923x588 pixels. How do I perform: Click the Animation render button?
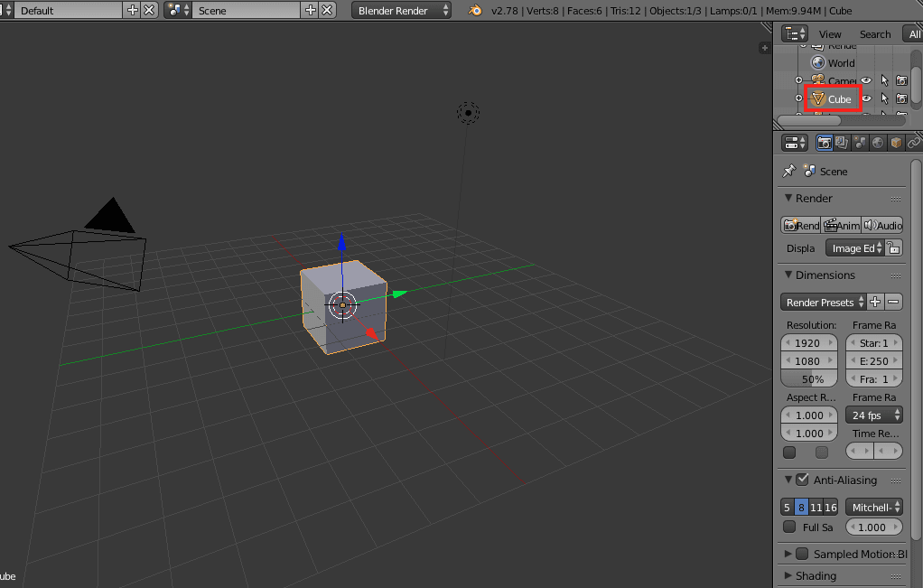pos(841,225)
